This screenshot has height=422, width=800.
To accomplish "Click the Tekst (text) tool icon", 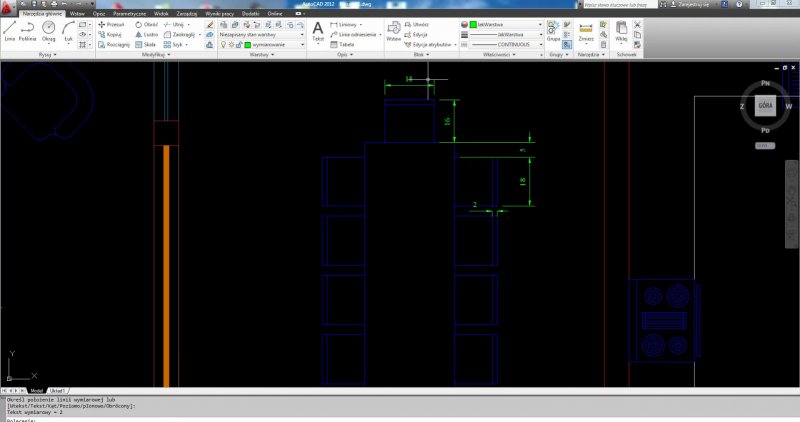I will pos(318,29).
